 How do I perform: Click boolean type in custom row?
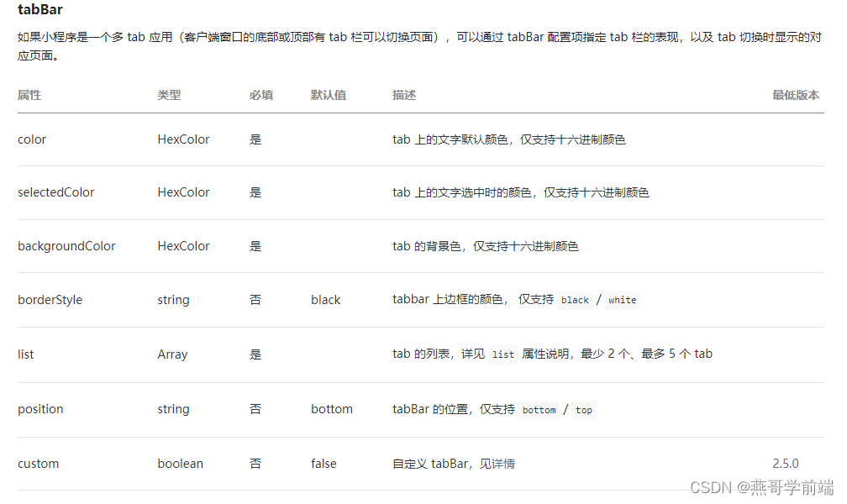coord(181,464)
